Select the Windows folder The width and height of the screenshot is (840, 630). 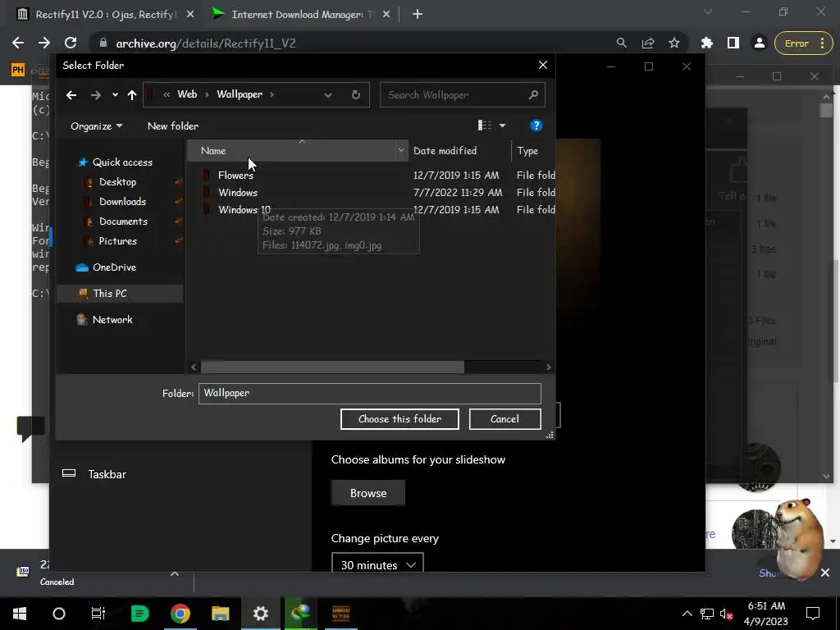[x=238, y=192]
